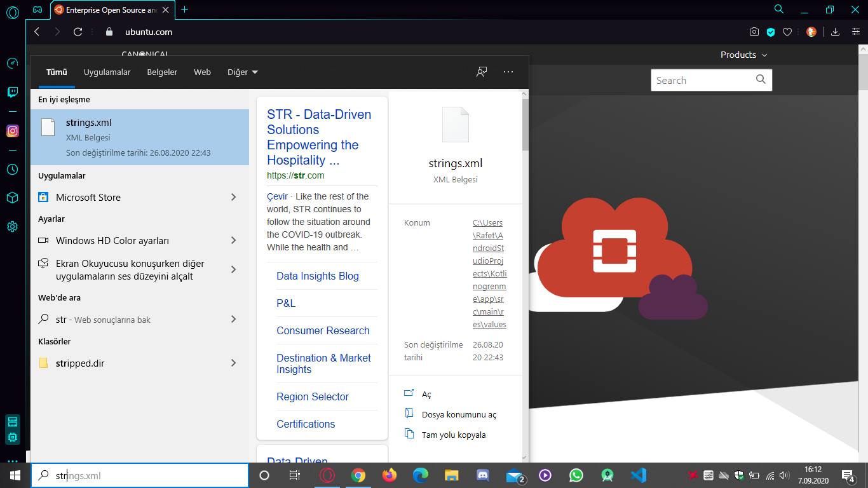Click Dosya konumunu aç action
Image resolution: width=868 pixels, height=488 pixels.
click(459, 414)
